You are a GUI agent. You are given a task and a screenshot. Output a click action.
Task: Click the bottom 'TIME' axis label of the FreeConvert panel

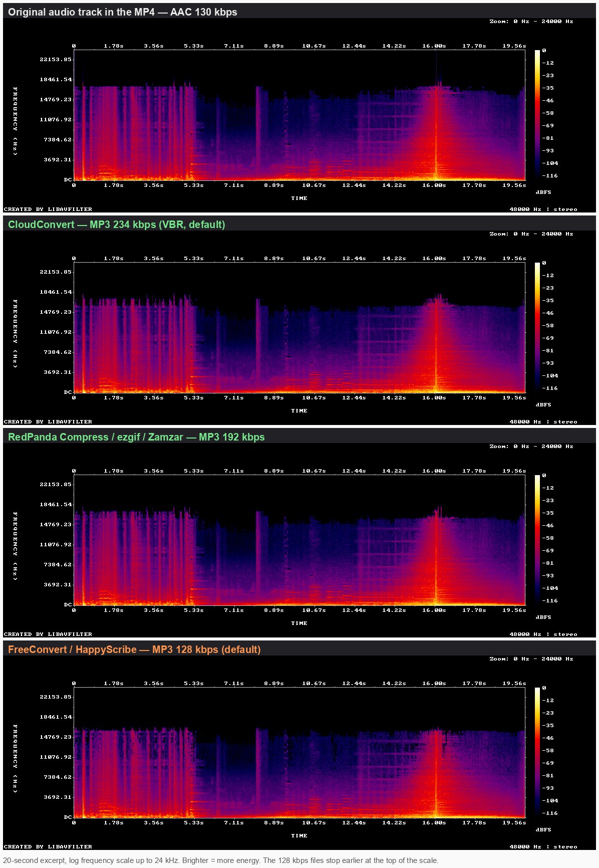pos(300,836)
